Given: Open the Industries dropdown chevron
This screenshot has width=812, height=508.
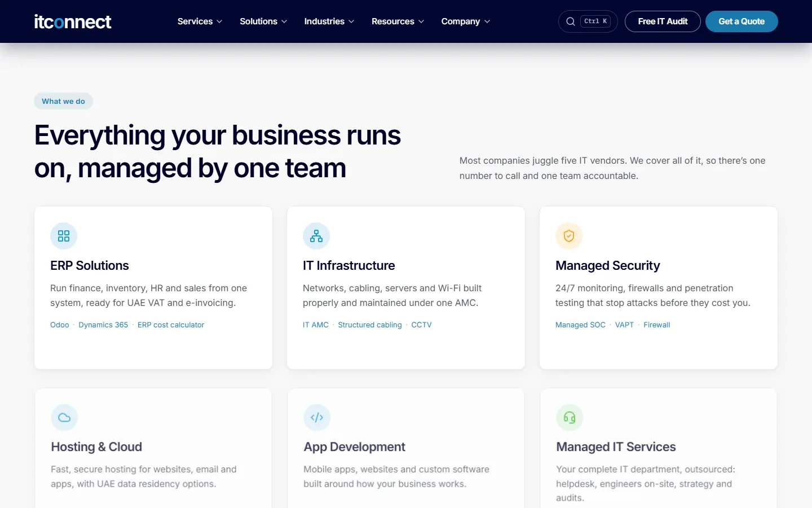Looking at the screenshot, I should (351, 21).
